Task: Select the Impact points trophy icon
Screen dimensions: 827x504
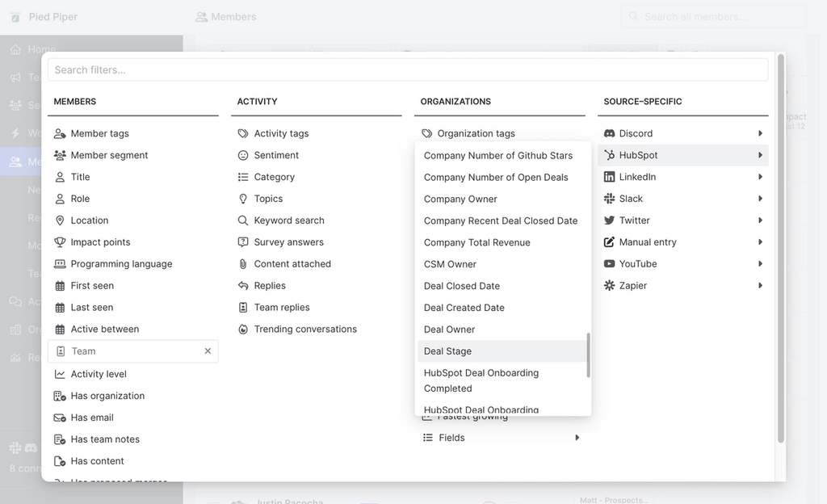Action: click(x=61, y=241)
